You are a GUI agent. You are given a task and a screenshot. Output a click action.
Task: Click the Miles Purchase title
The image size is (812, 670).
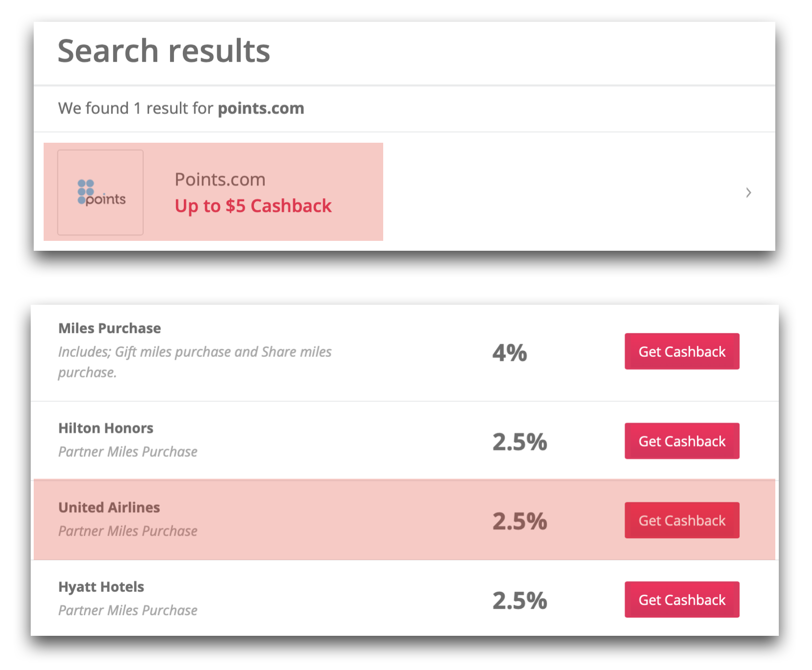(x=110, y=328)
